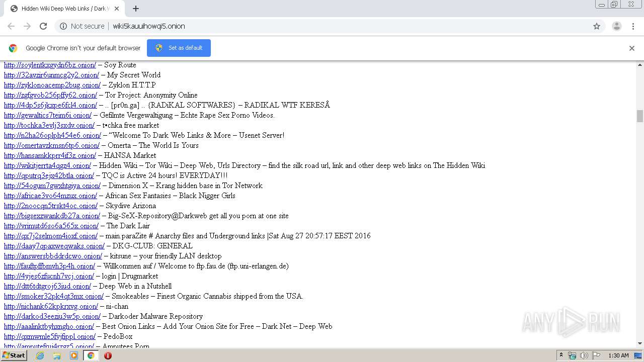The width and height of the screenshot is (644, 362).
Task: Dismiss the default browser infobar
Action: coord(632,48)
